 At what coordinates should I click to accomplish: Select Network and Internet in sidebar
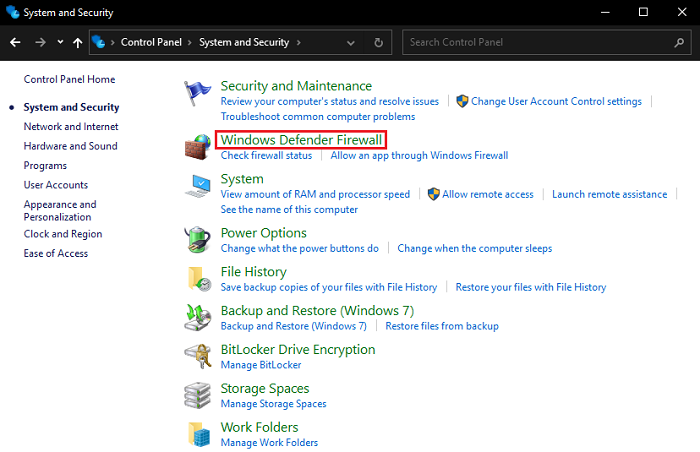[x=71, y=127]
